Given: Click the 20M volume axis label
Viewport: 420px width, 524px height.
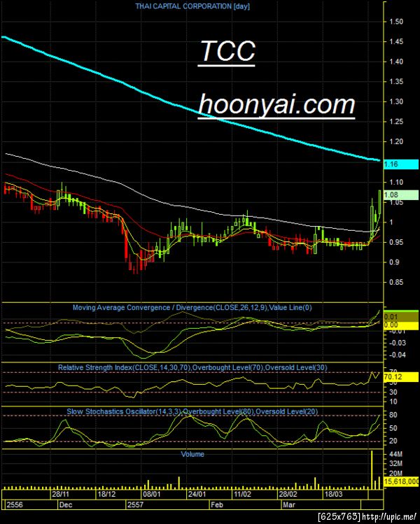Looking at the screenshot, I should click(396, 474).
